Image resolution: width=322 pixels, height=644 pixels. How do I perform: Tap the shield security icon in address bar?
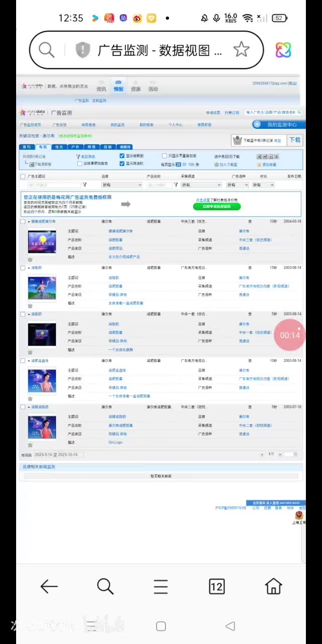[83, 50]
